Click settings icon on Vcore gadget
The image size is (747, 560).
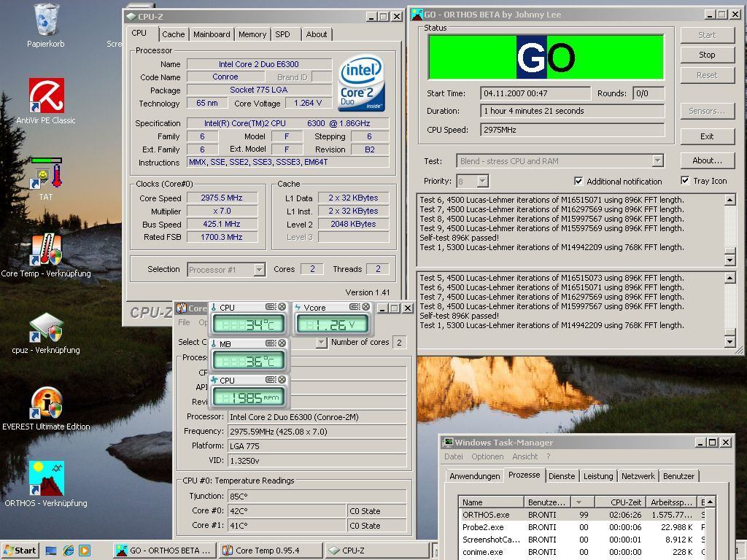click(355, 307)
